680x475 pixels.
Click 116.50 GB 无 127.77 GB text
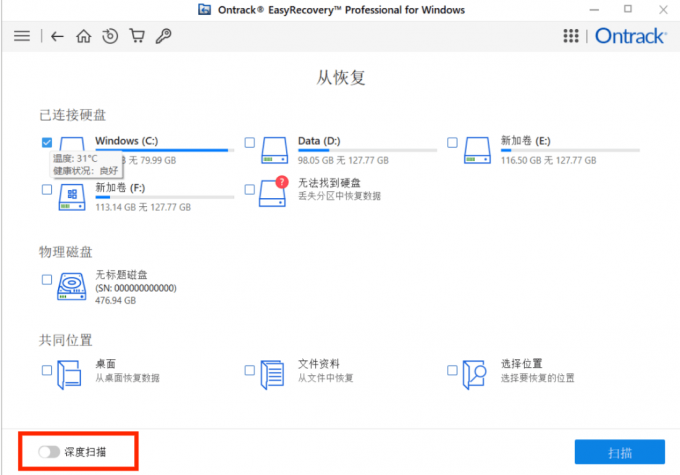[x=549, y=161]
